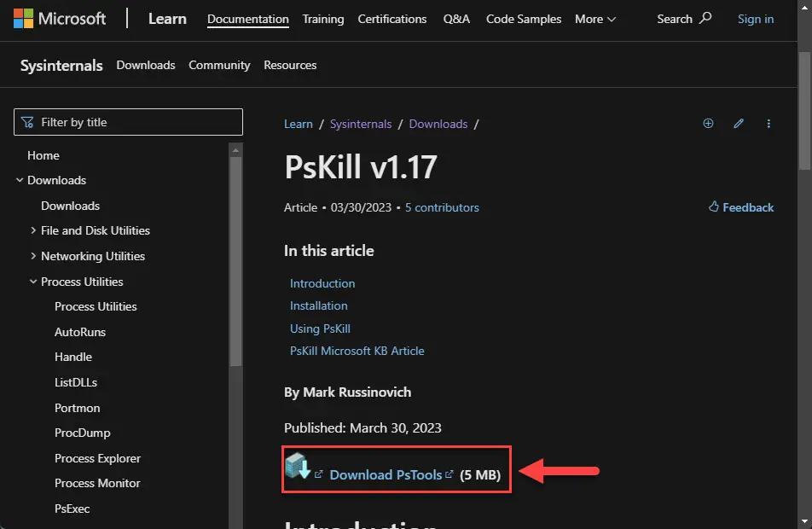Click the Downloads breadcrumb link

(438, 124)
